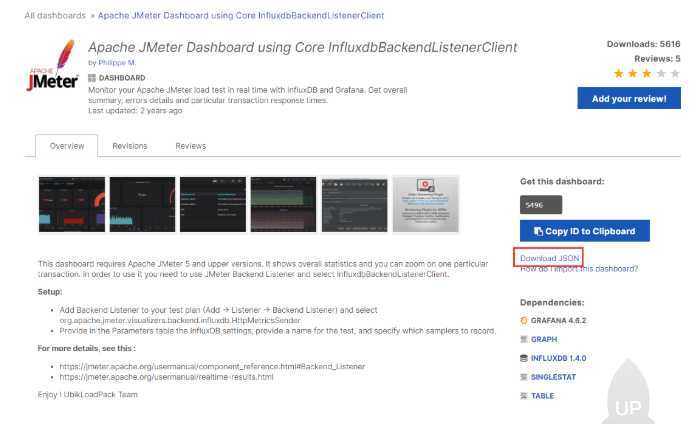The height and width of the screenshot is (424, 697).
Task: Click the For more details, see this heading
Action: coord(87,348)
